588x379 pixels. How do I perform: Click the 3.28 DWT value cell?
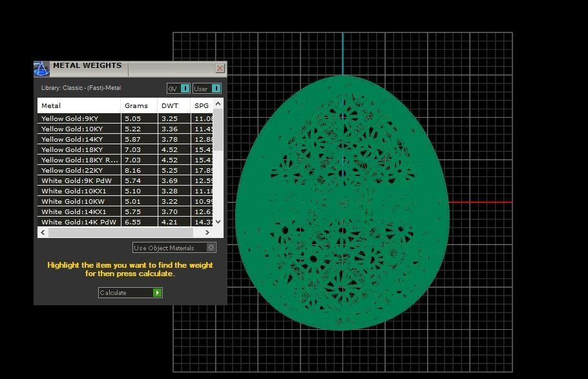tap(174, 191)
